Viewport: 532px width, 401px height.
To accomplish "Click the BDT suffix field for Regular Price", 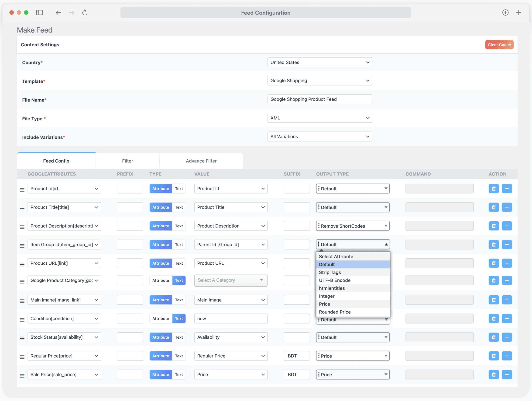I will [x=297, y=356].
